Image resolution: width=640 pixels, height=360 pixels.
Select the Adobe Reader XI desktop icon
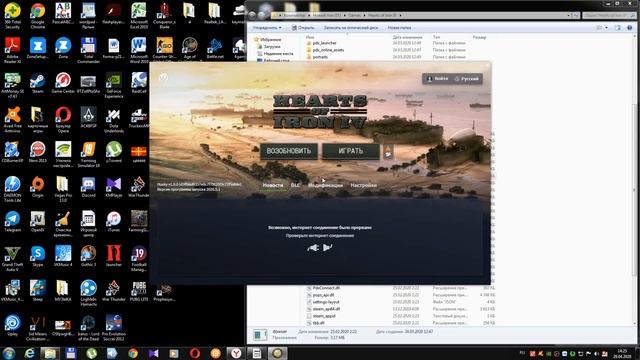(12, 50)
